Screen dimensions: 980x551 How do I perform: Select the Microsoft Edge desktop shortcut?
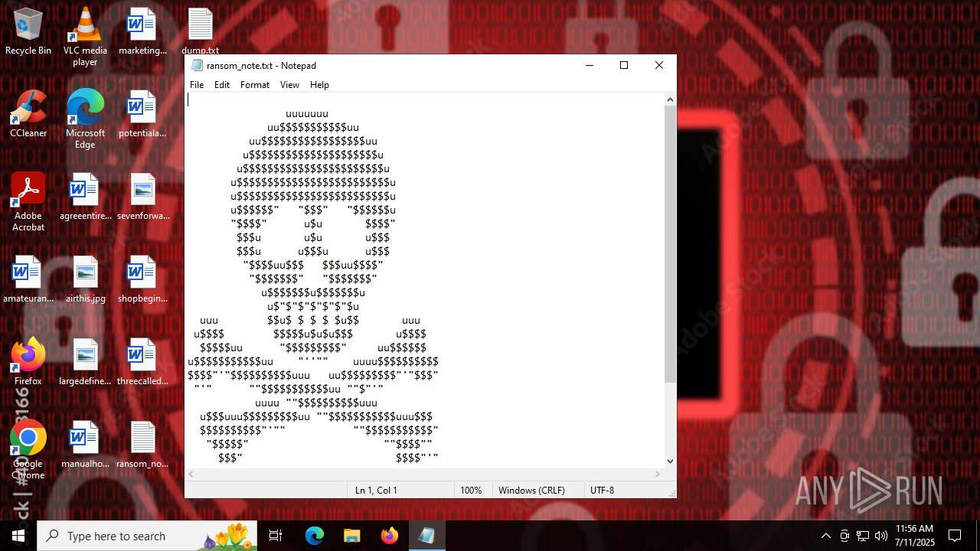click(85, 119)
